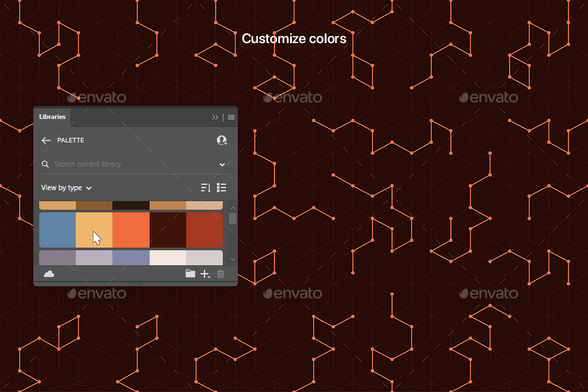Select the bright orange swatch
This screenshot has width=588, height=392.
pyautogui.click(x=130, y=230)
